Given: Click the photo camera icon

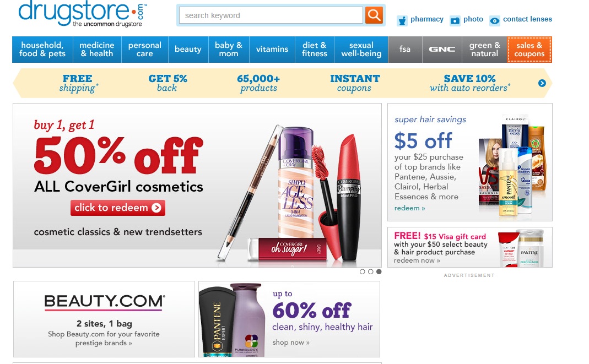Looking at the screenshot, I should (455, 20).
